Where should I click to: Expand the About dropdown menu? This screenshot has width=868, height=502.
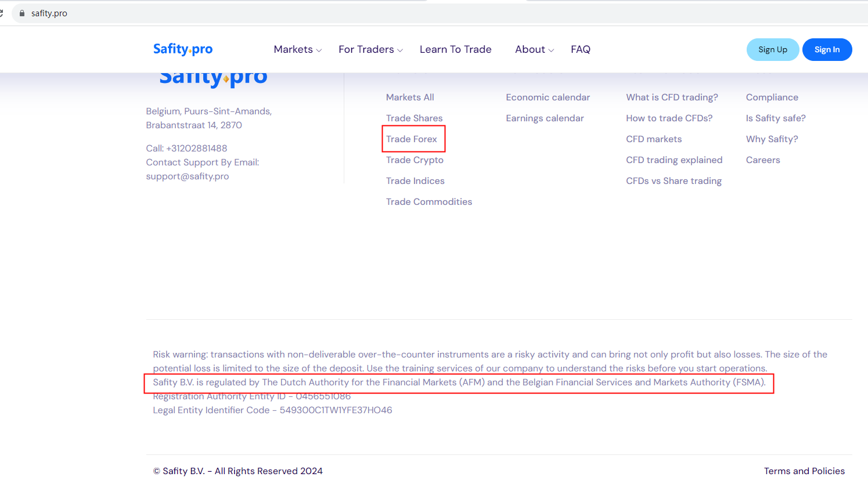(535, 50)
